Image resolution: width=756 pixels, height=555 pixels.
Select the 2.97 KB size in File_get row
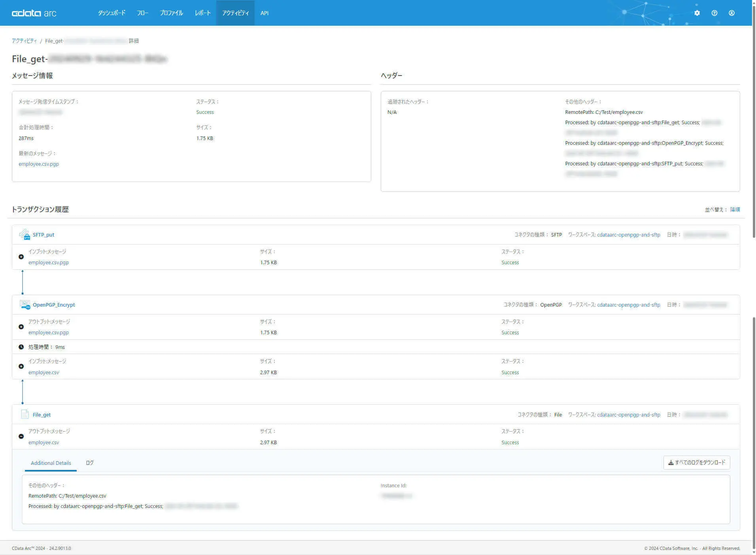[x=268, y=442]
